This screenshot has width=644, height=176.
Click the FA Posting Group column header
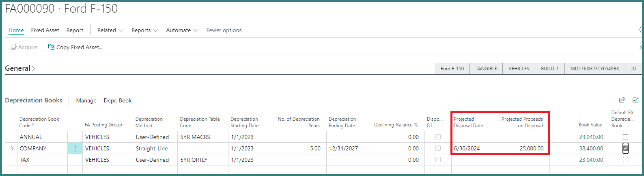point(103,125)
